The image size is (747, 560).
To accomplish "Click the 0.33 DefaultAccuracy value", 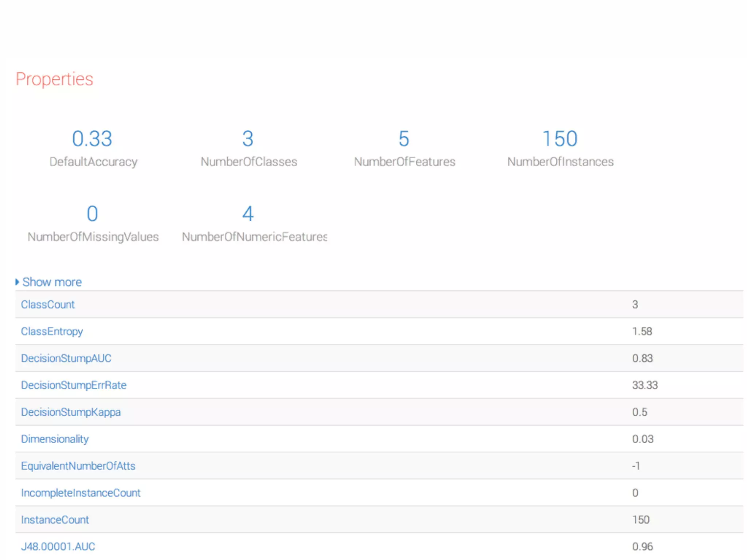I will pos(92,139).
